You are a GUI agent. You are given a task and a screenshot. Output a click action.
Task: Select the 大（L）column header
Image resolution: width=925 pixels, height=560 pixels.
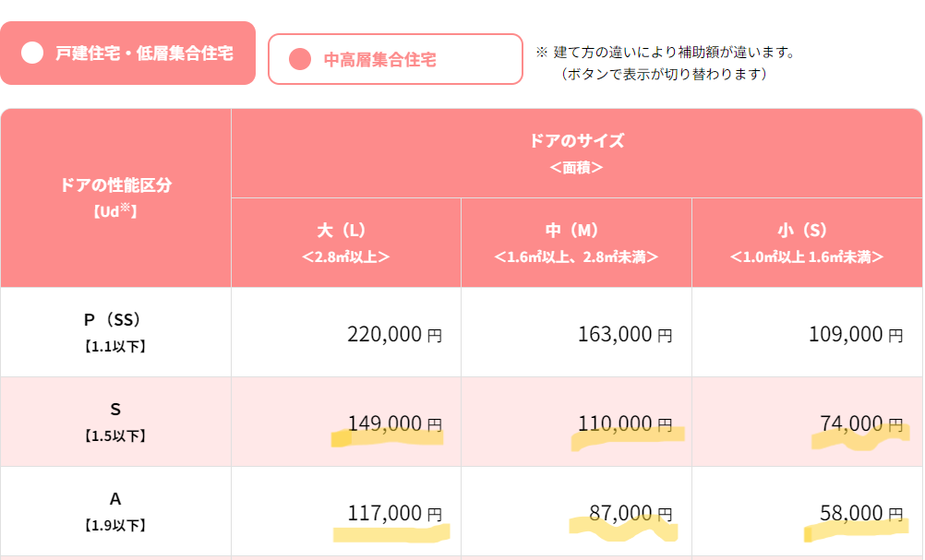pyautogui.click(x=345, y=243)
